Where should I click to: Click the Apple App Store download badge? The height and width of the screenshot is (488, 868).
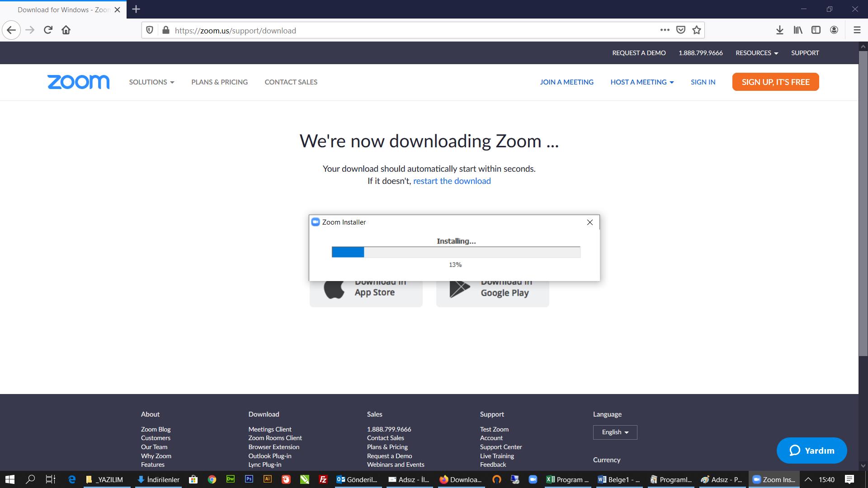366,294
